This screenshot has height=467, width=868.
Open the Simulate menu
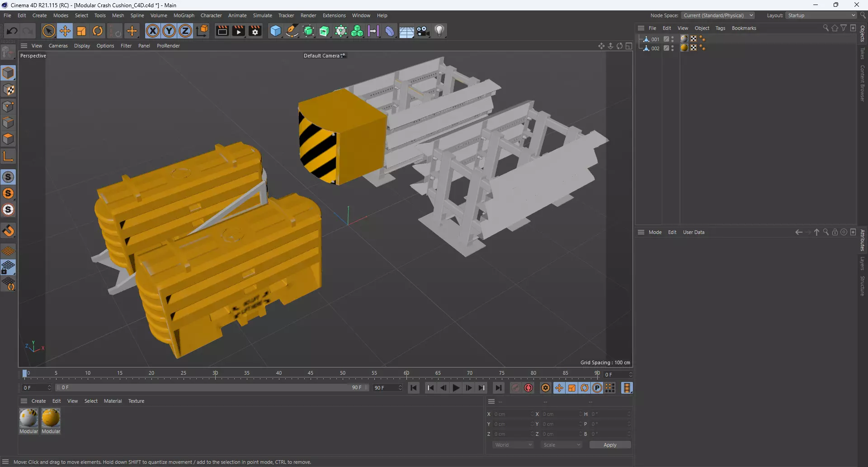pyautogui.click(x=262, y=15)
